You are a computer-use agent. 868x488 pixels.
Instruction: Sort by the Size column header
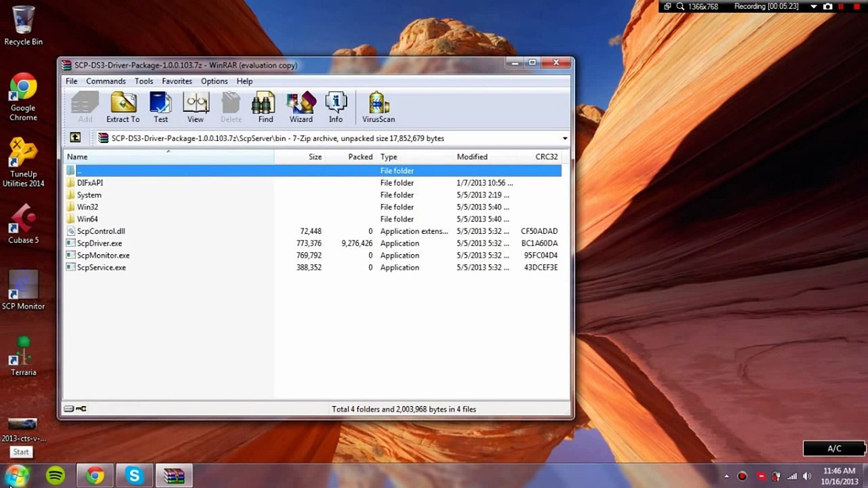(x=300, y=157)
